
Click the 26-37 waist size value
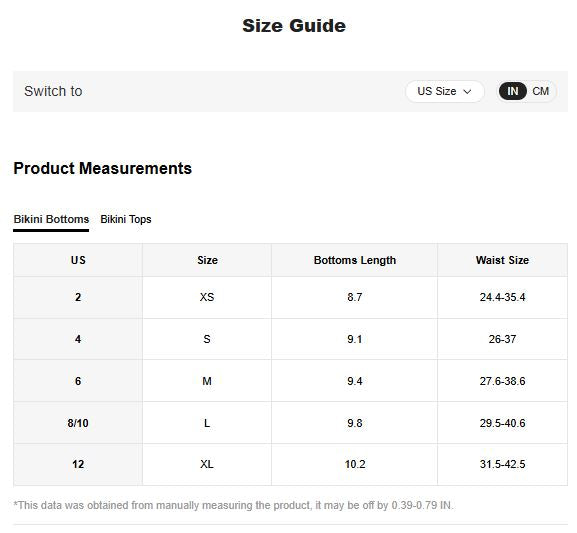(502, 339)
